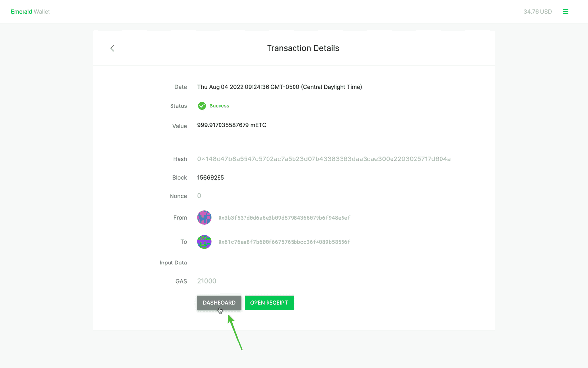Click the Success status text
The image size is (588, 368).
pos(219,105)
